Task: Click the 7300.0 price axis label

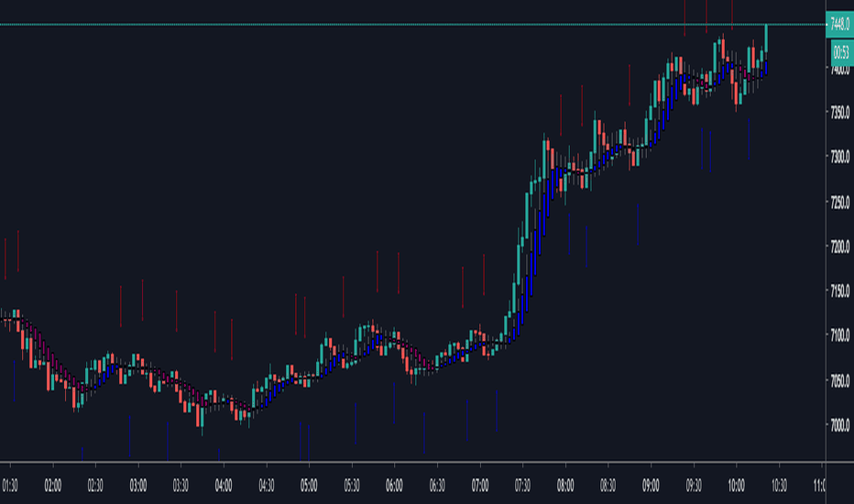Action: (840, 157)
